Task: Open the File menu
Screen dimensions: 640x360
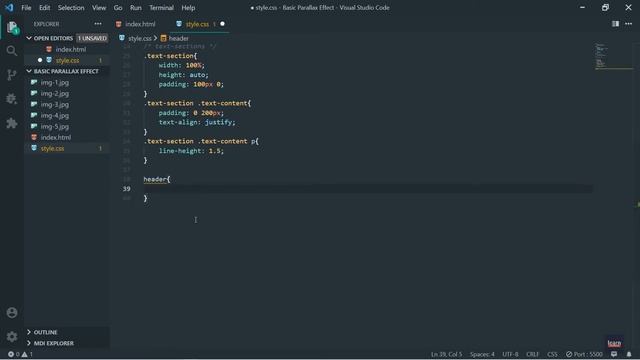Action: [x=26, y=8]
